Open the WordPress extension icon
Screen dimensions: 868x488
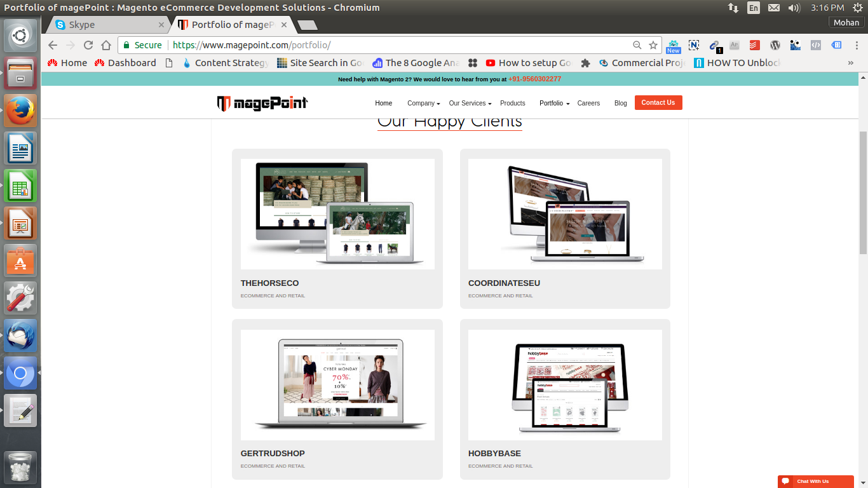pyautogui.click(x=775, y=45)
